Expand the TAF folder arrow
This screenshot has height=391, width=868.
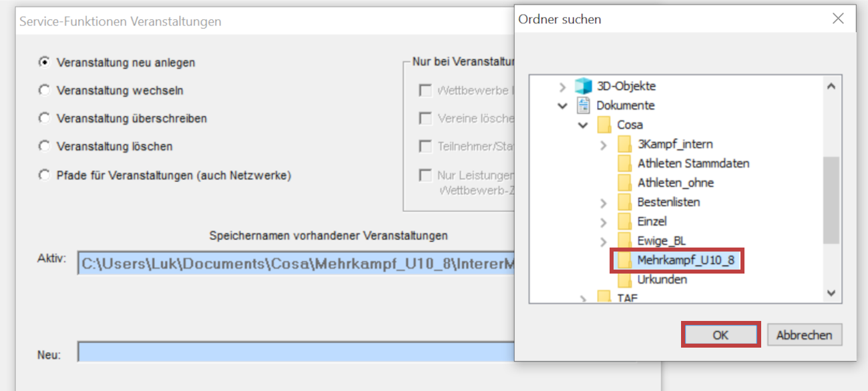[583, 298]
